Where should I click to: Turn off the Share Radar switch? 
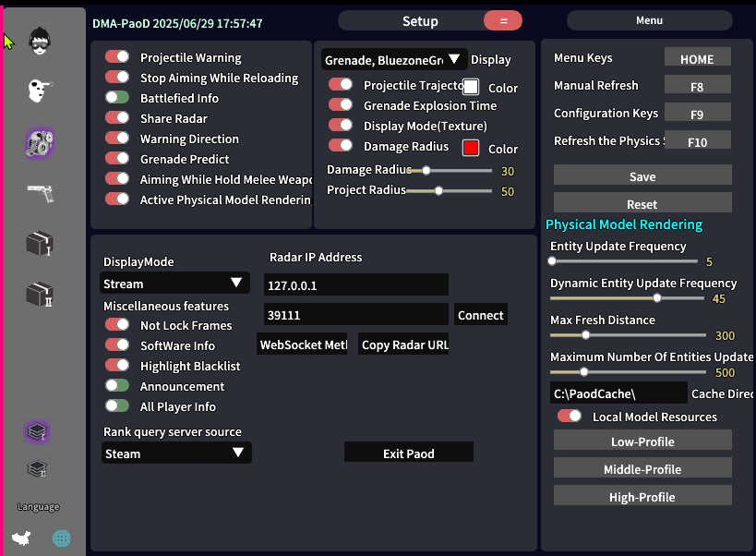117,117
